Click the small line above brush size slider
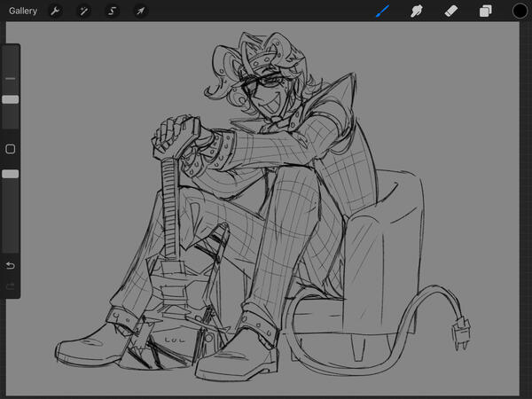 tap(11, 79)
